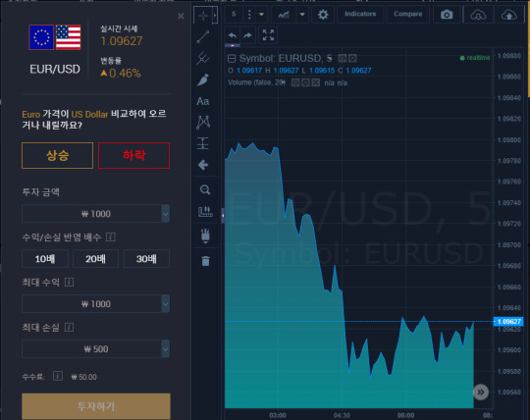Select the brush drawing tool

coord(203,79)
